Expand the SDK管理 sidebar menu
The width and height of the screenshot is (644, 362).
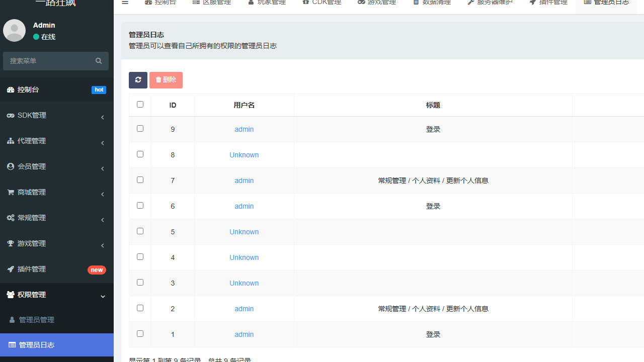tap(57, 115)
